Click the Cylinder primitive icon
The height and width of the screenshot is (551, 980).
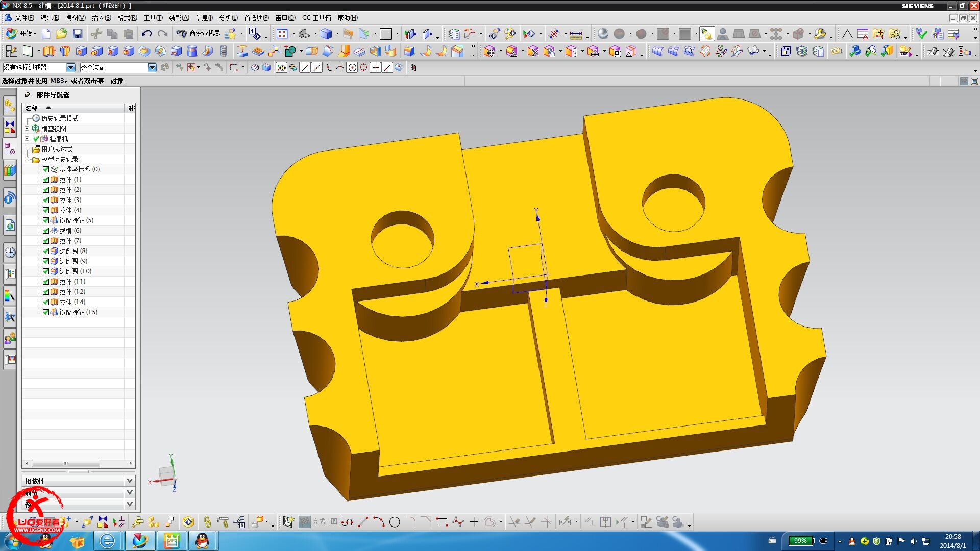click(192, 51)
